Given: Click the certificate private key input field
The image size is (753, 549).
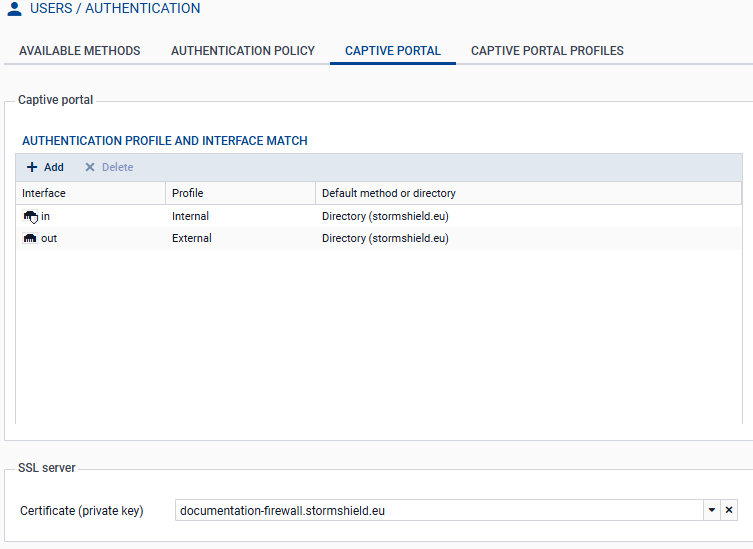Looking at the screenshot, I should (x=438, y=510).
